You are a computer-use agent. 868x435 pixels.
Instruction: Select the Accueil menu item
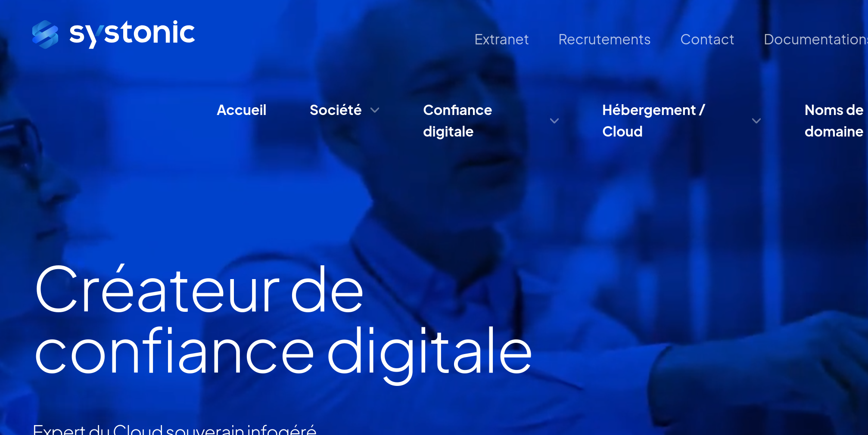click(242, 110)
